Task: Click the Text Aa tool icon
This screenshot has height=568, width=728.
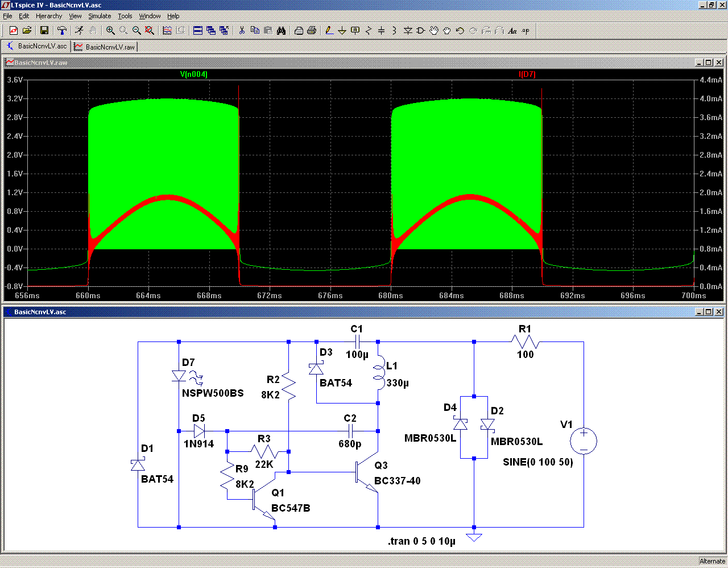Action: click(x=512, y=30)
